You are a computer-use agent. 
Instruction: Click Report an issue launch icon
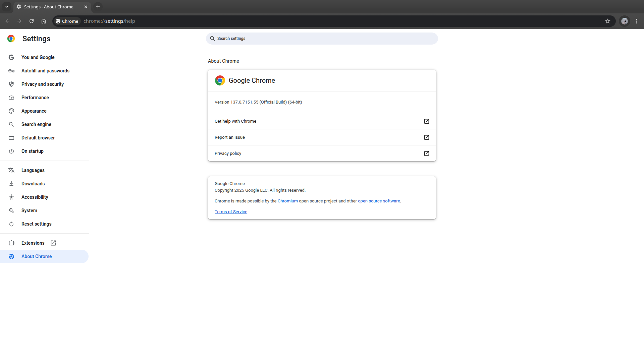[426, 137]
